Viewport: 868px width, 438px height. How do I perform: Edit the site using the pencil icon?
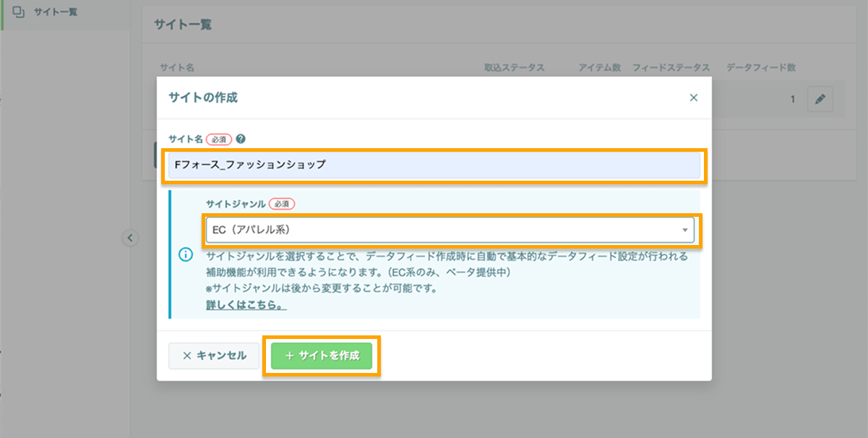click(820, 100)
